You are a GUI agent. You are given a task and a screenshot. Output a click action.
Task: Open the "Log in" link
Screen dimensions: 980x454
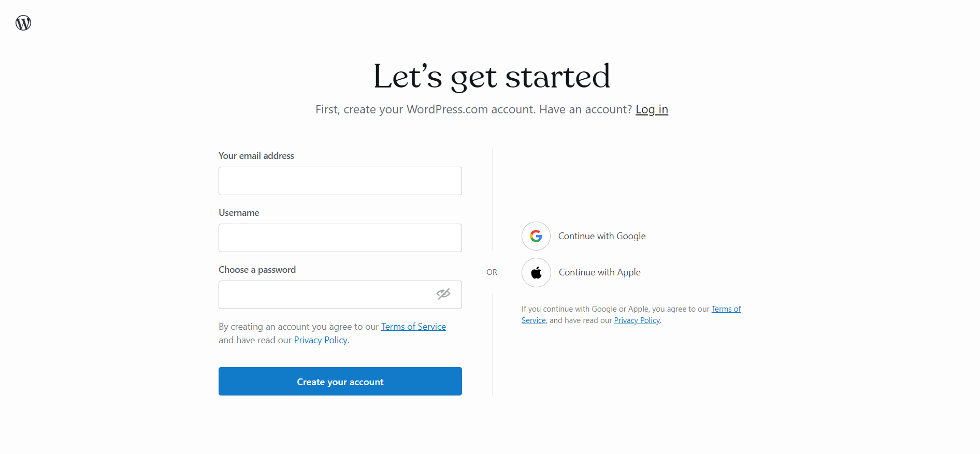tap(652, 109)
